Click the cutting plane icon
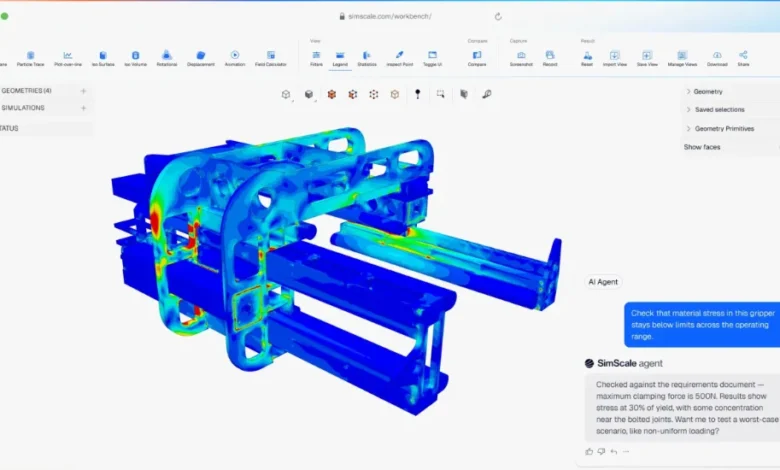Image resolution: width=780 pixels, height=470 pixels. (464, 94)
